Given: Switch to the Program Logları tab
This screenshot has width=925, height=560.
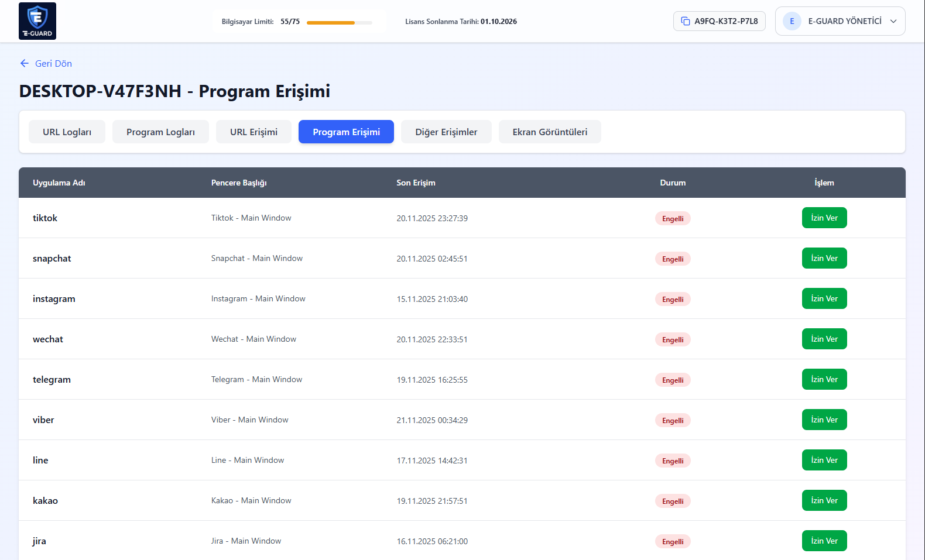Looking at the screenshot, I should click(x=160, y=132).
